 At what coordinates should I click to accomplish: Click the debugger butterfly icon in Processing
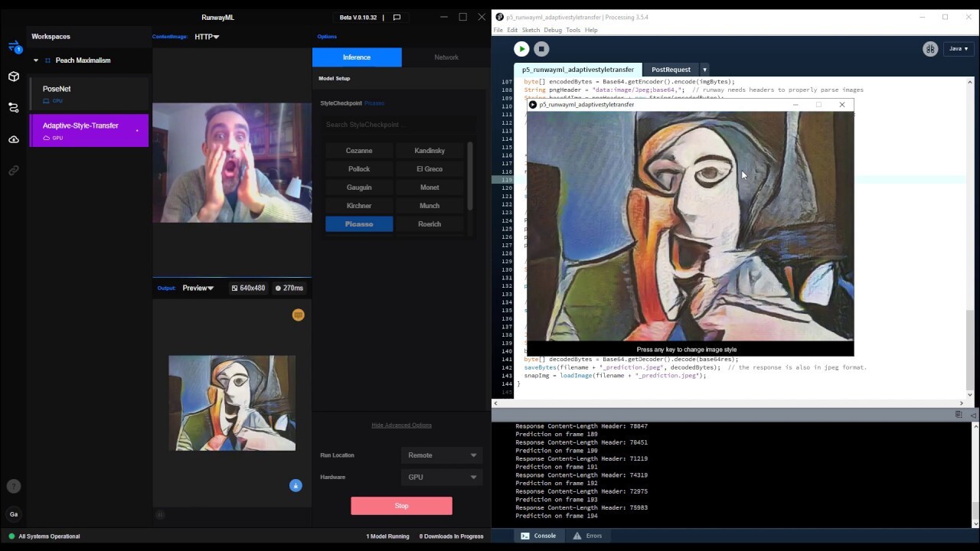pos(930,49)
